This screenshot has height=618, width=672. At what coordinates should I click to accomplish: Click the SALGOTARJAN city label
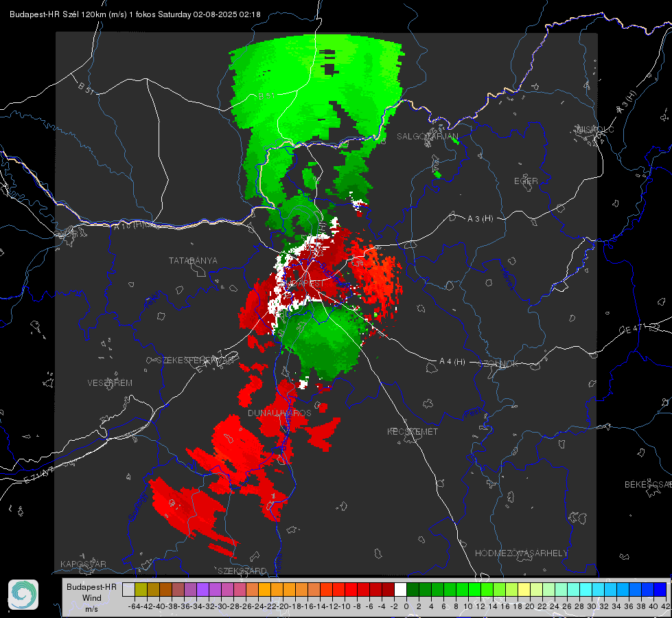click(427, 137)
